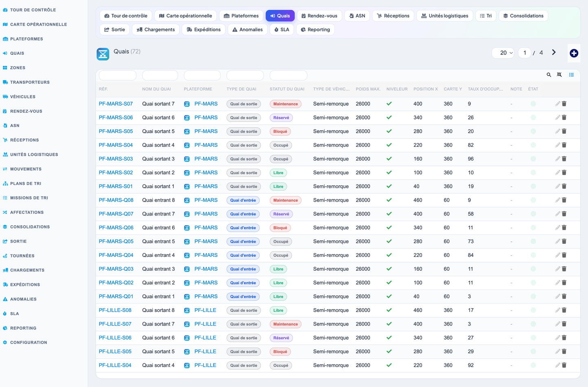Click the search magnifier icon above table
This screenshot has width=588, height=387.
point(549,75)
